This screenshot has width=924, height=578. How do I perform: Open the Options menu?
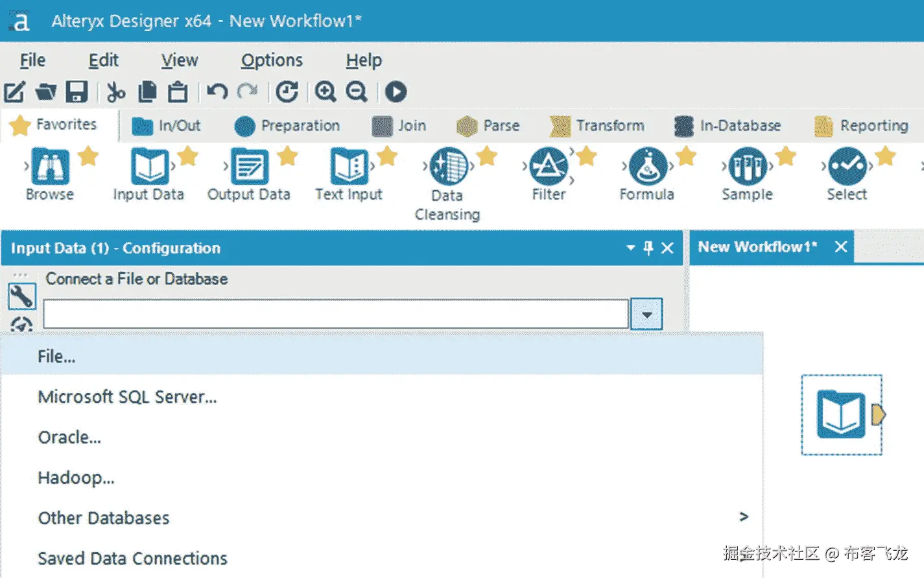coord(272,60)
